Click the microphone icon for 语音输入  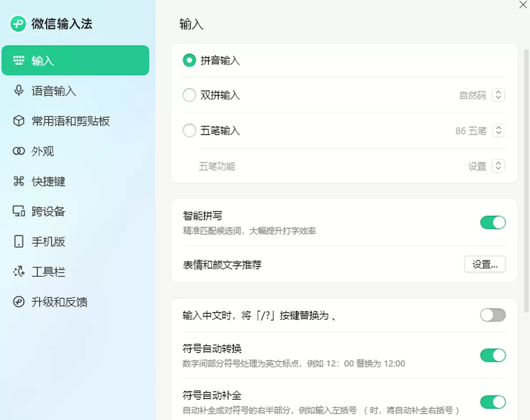(19, 91)
